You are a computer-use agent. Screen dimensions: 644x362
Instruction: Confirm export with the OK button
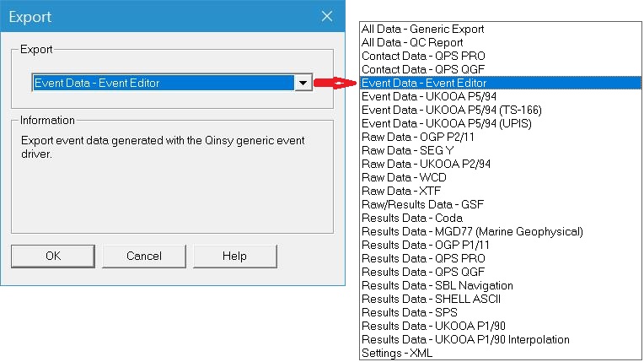(53, 256)
